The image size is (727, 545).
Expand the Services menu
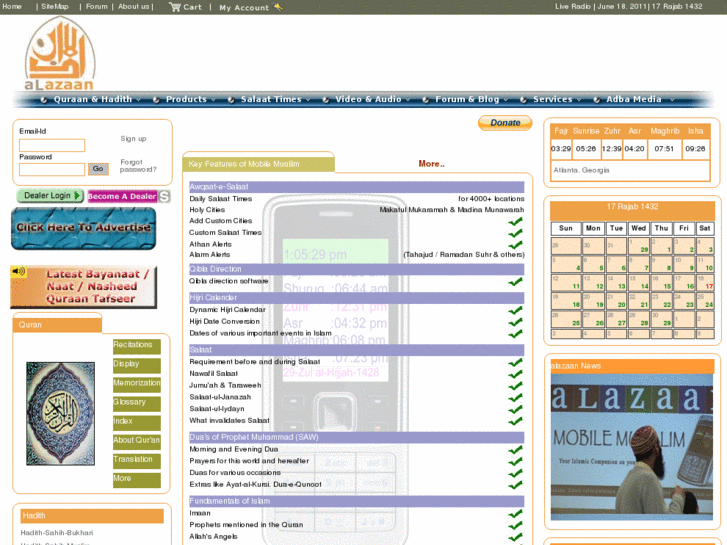553,99
